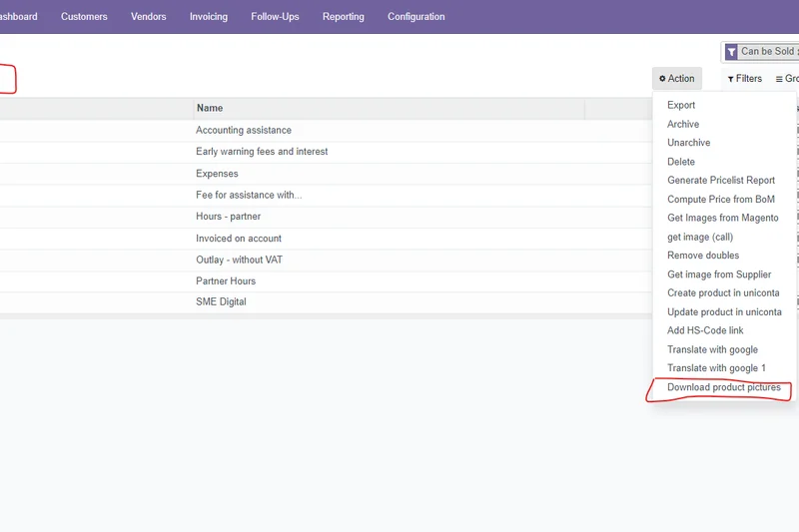The height and width of the screenshot is (532, 799).
Task: Open the SME Digital row
Action: pyautogui.click(x=327, y=301)
